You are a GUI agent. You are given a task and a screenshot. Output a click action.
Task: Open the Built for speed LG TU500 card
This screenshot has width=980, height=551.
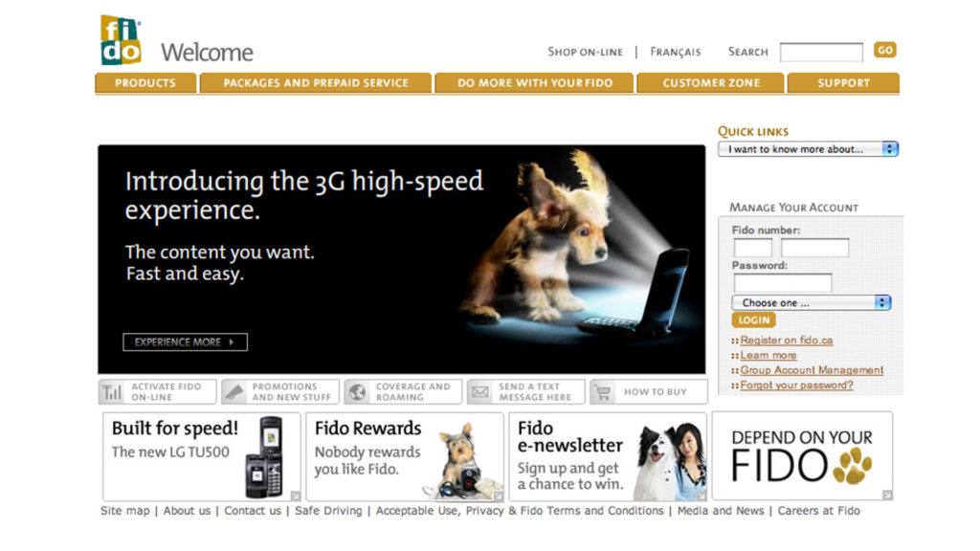pos(202,456)
